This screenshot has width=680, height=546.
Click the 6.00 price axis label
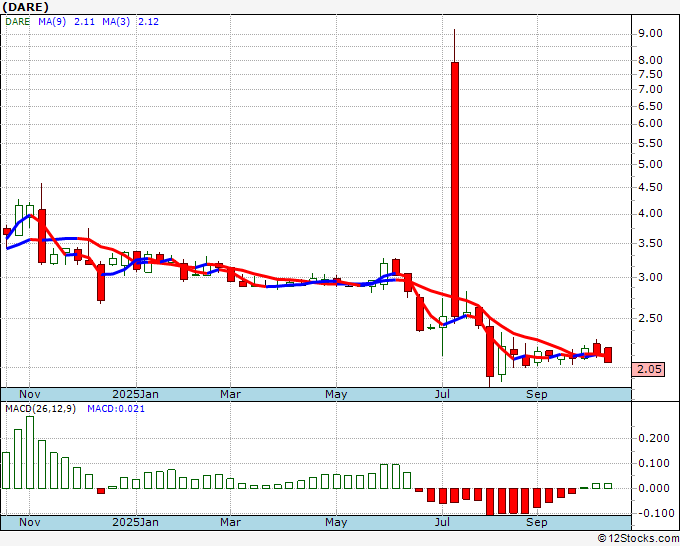pyautogui.click(x=651, y=124)
